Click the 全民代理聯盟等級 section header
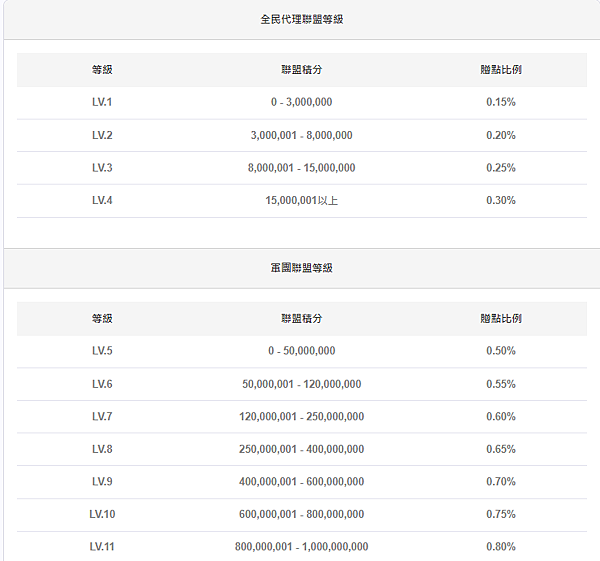600x561 pixels. [x=301, y=19]
